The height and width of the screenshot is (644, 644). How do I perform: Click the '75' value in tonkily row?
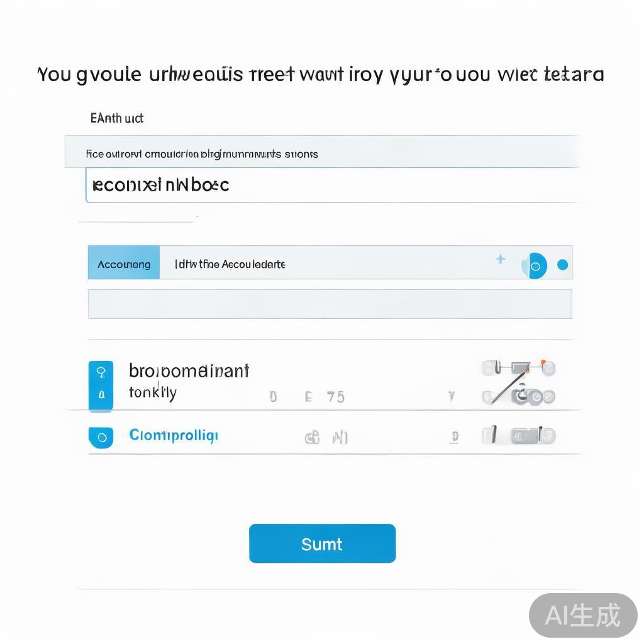pos(335,397)
